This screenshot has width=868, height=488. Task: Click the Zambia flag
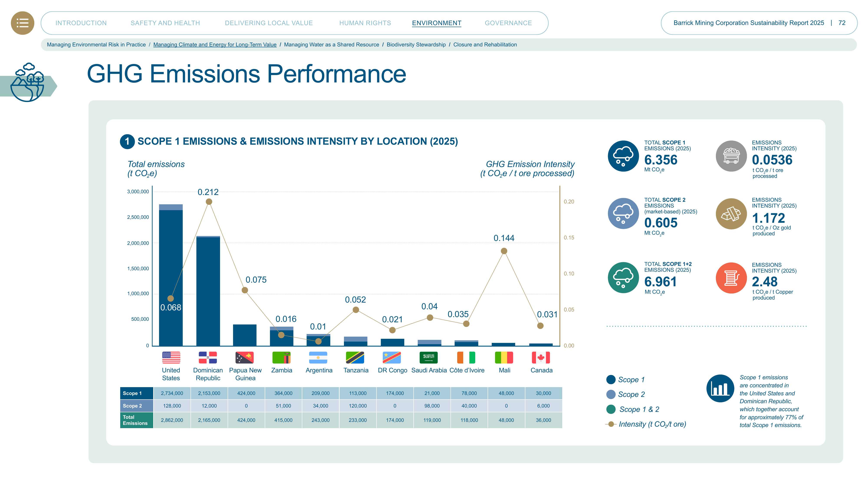pos(281,357)
